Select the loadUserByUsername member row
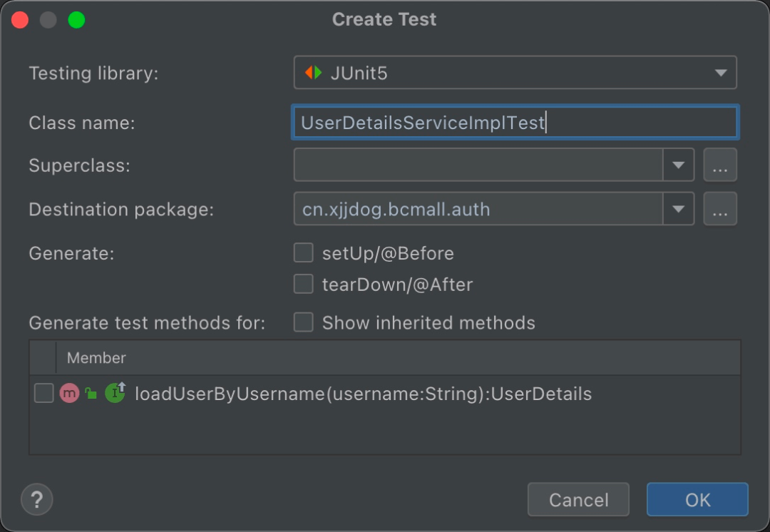 (x=363, y=394)
